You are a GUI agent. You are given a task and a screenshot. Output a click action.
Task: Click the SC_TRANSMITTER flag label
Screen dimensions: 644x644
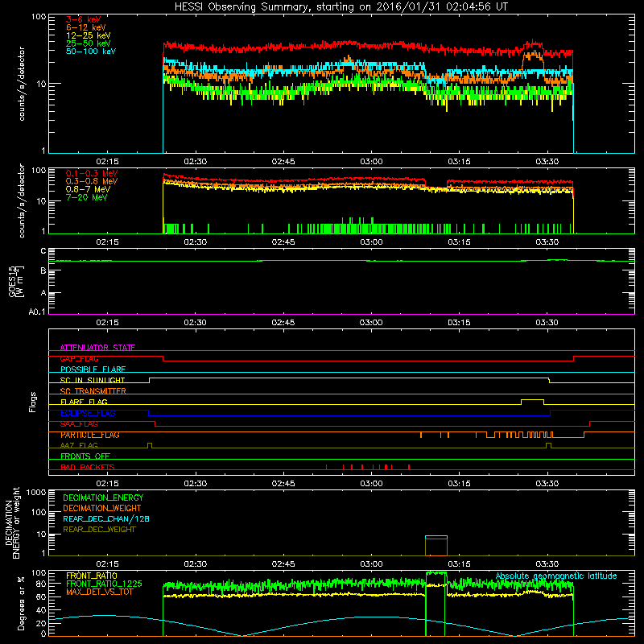tap(93, 391)
